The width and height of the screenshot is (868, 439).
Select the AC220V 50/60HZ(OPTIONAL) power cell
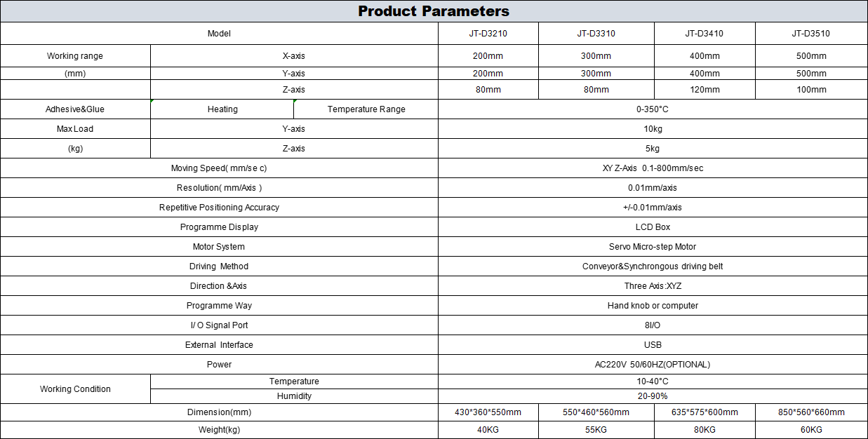coord(653,365)
